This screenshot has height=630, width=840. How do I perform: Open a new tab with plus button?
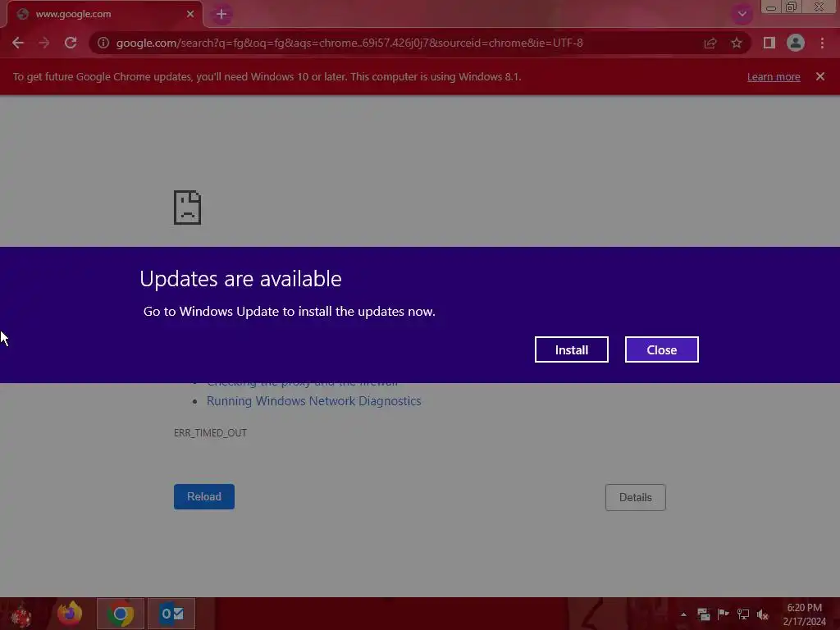(x=221, y=15)
